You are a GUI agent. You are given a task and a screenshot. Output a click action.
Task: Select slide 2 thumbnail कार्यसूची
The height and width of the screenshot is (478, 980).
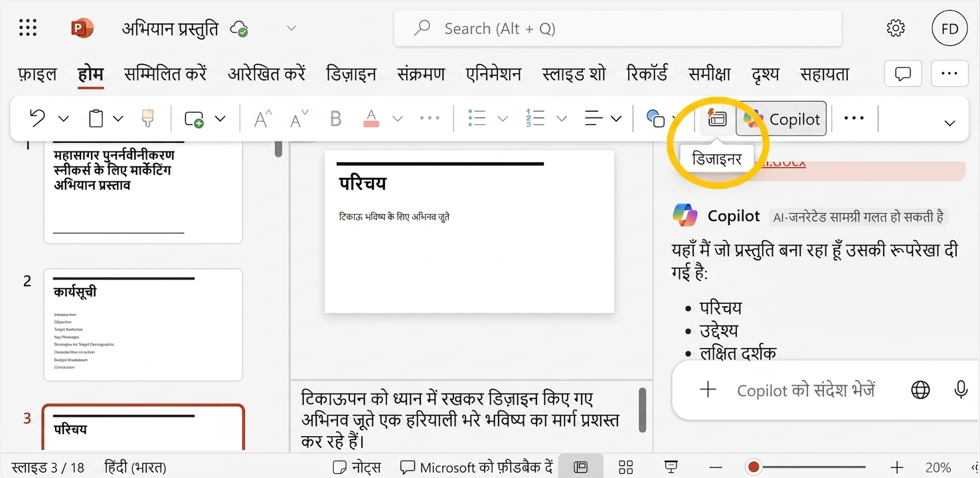(x=143, y=325)
